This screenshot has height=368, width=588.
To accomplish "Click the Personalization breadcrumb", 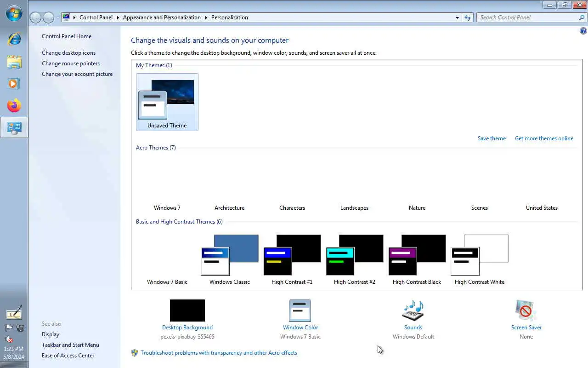I will (x=230, y=17).
